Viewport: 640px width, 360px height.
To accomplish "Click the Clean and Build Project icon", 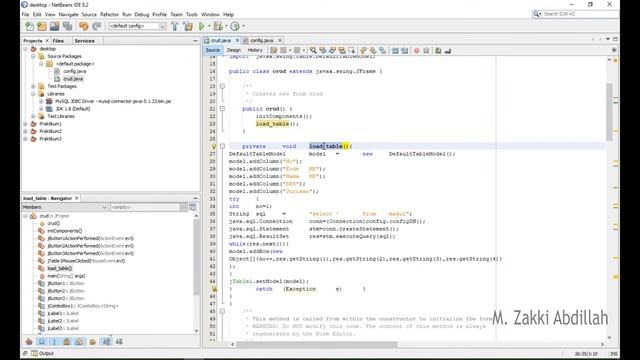I will (x=188, y=26).
